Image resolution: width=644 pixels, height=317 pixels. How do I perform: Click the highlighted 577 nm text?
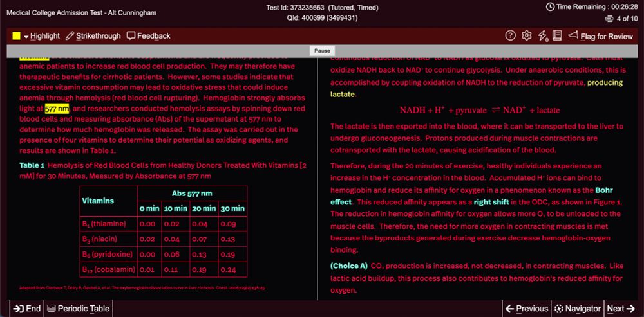click(57, 109)
